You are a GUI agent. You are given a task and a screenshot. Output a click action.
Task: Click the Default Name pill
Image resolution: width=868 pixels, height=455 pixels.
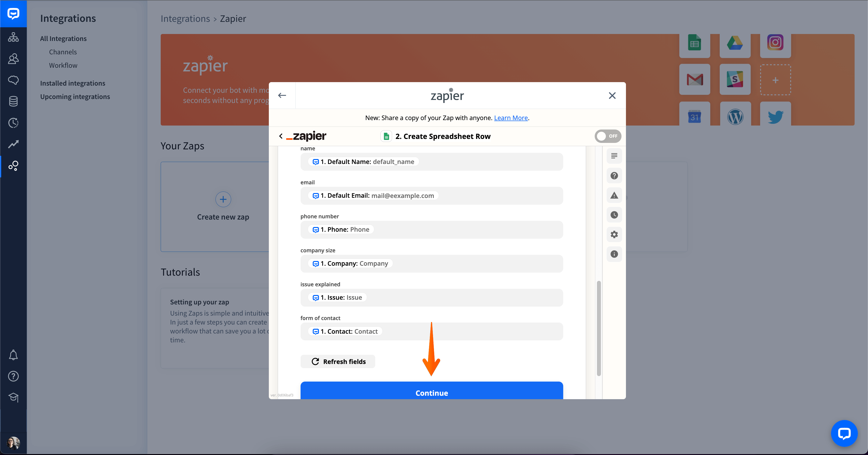coord(364,162)
